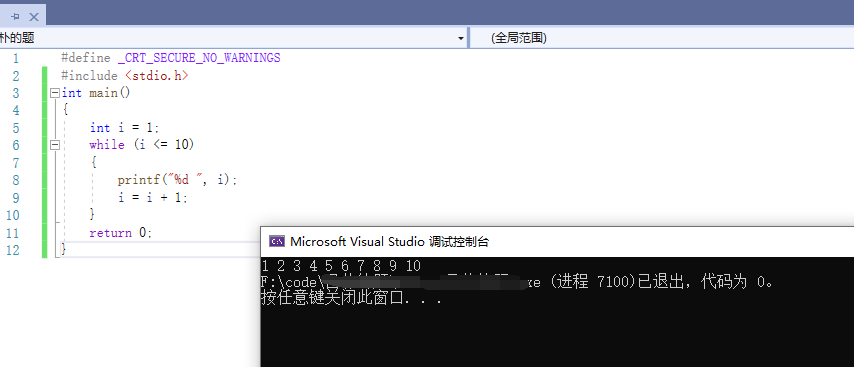Image resolution: width=854 pixels, height=367 pixels.
Task: Place cursor on int i = 1; line
Action: pyautogui.click(x=124, y=128)
